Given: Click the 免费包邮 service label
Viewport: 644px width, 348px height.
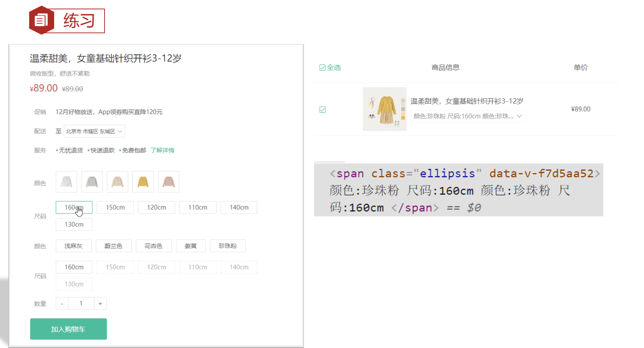Looking at the screenshot, I should click(x=133, y=150).
